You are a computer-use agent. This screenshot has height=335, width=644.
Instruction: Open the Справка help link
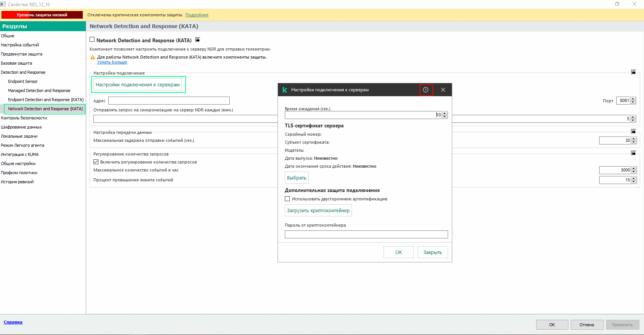click(x=13, y=322)
